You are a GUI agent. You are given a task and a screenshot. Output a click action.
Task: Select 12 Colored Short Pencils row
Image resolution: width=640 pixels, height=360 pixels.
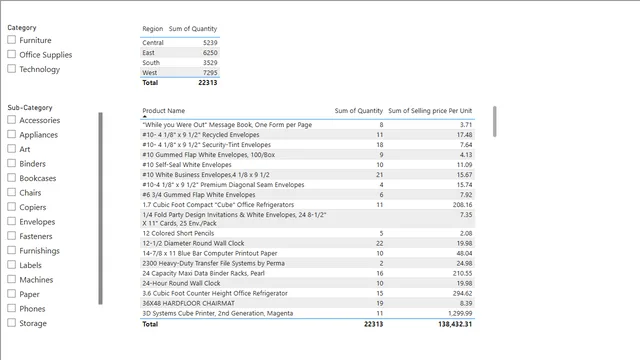307,233
